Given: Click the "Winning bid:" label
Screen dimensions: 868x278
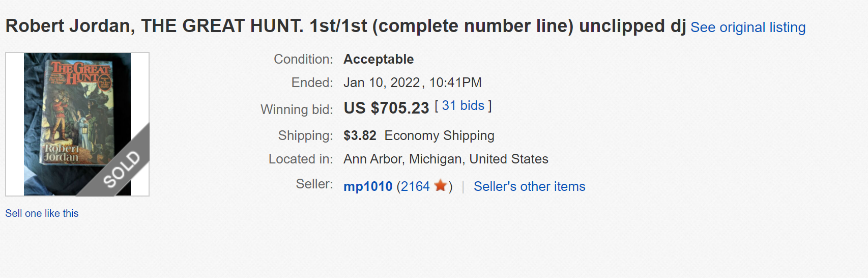Looking at the screenshot, I should 297,109.
